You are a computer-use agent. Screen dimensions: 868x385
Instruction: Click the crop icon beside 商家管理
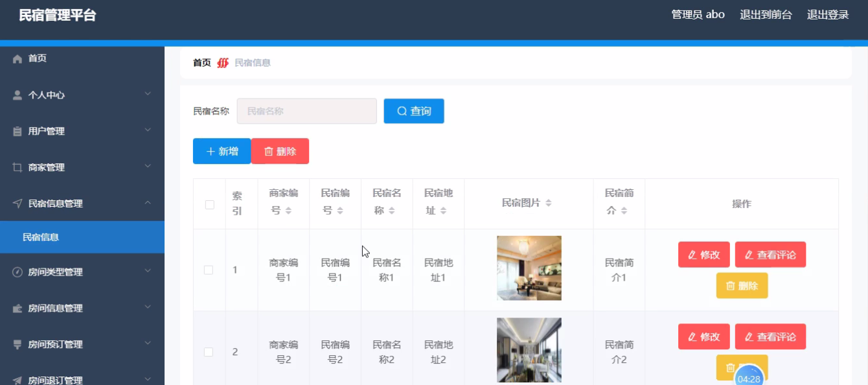click(17, 168)
